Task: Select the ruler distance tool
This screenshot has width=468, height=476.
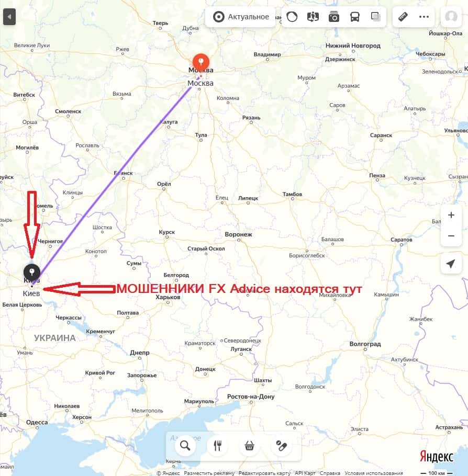Action: [x=403, y=17]
